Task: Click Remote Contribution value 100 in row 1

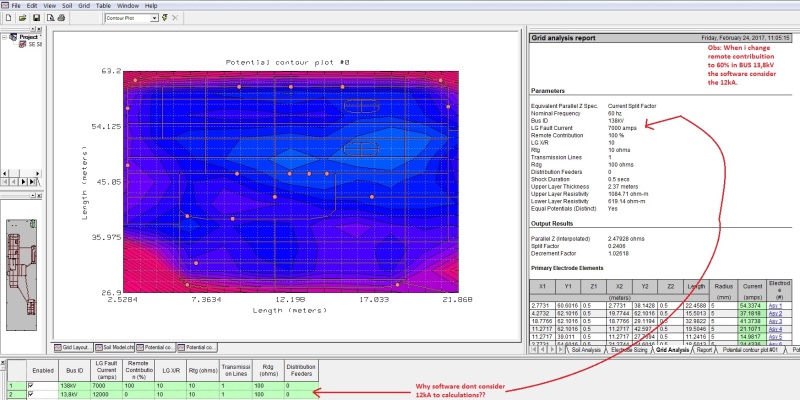Action: pos(139,387)
